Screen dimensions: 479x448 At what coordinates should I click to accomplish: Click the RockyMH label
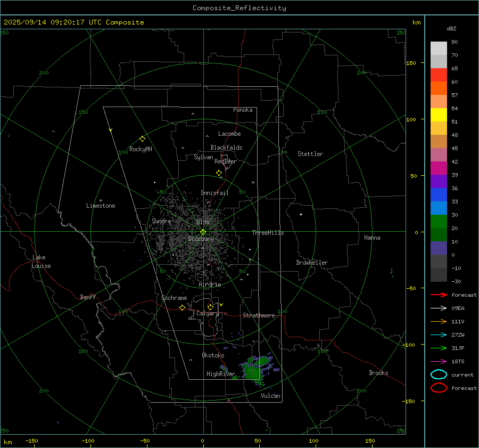141,149
